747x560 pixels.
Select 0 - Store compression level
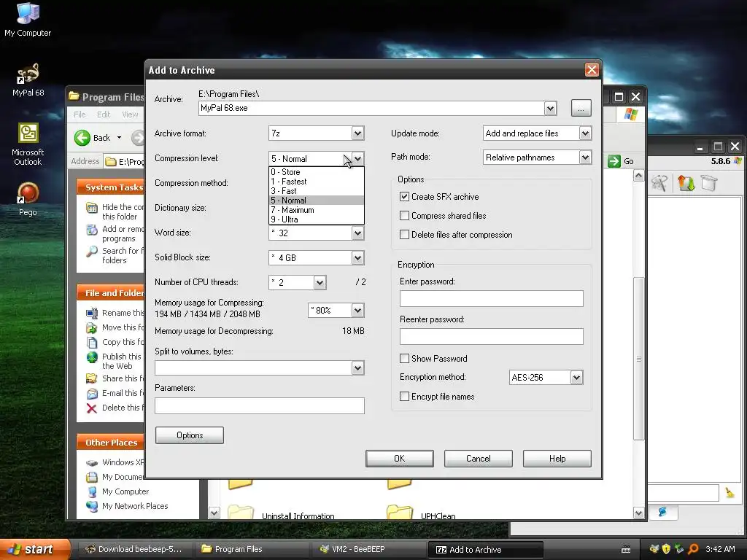317,172
